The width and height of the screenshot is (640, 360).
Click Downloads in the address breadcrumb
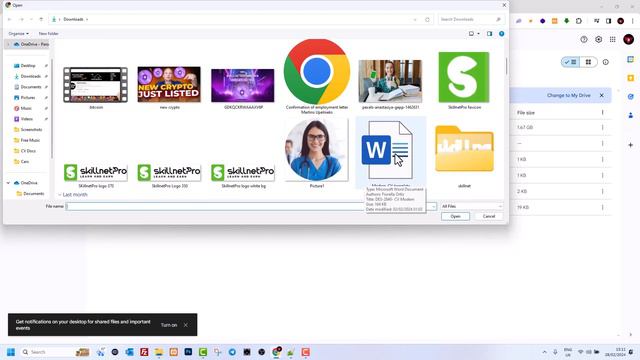tap(73, 19)
